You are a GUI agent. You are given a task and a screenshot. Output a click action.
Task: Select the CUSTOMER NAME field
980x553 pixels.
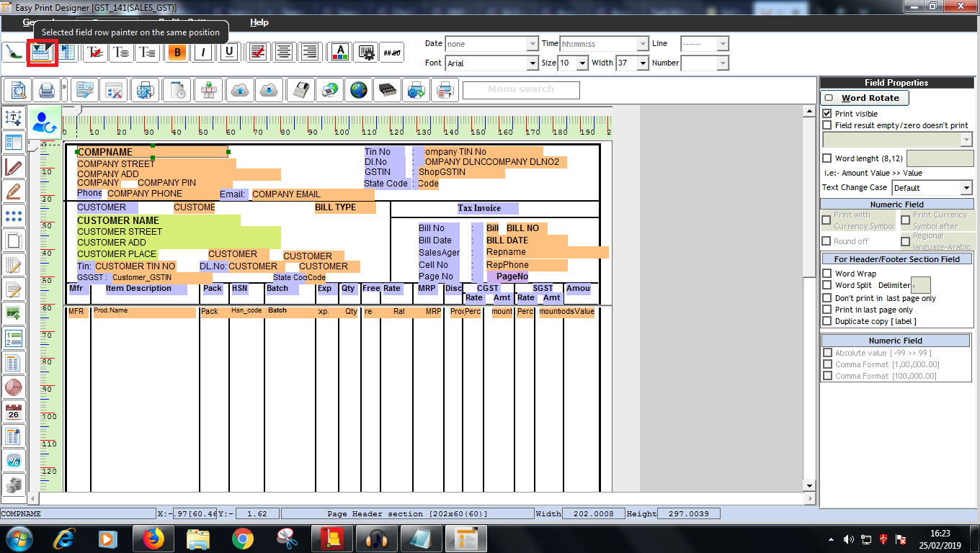[159, 220]
